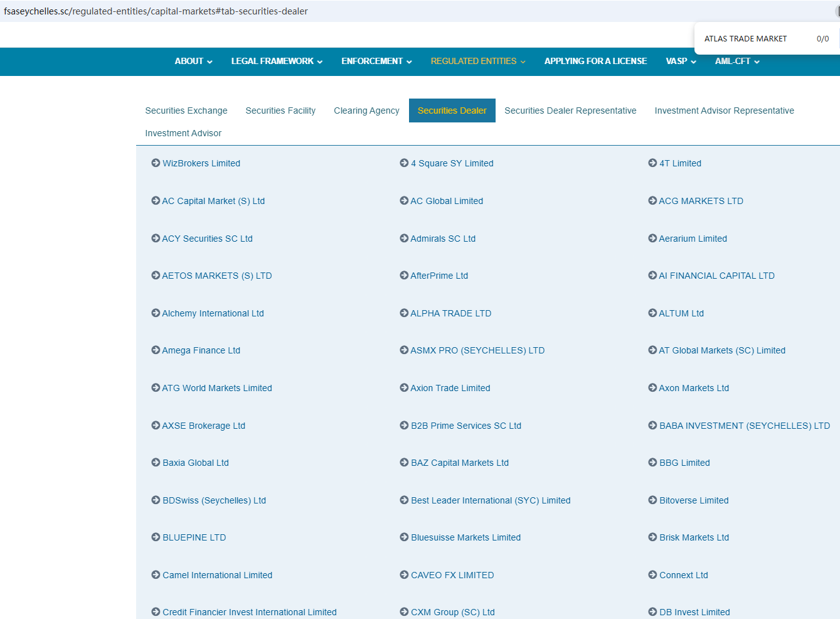Image resolution: width=840 pixels, height=619 pixels.
Task: Click the CXM Group (SC) Ltd link
Action: [x=452, y=612]
